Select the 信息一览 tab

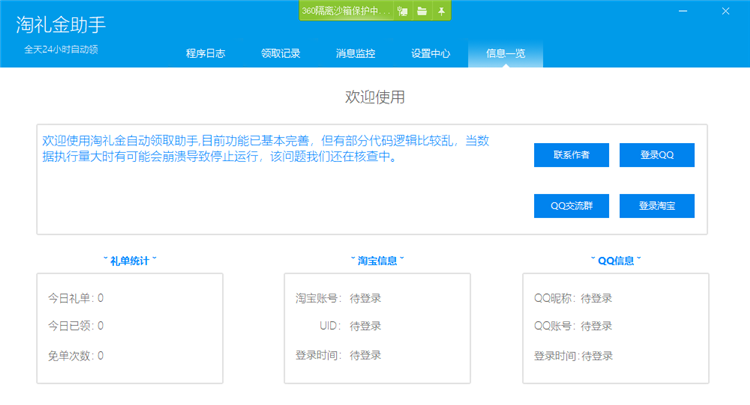(506, 53)
